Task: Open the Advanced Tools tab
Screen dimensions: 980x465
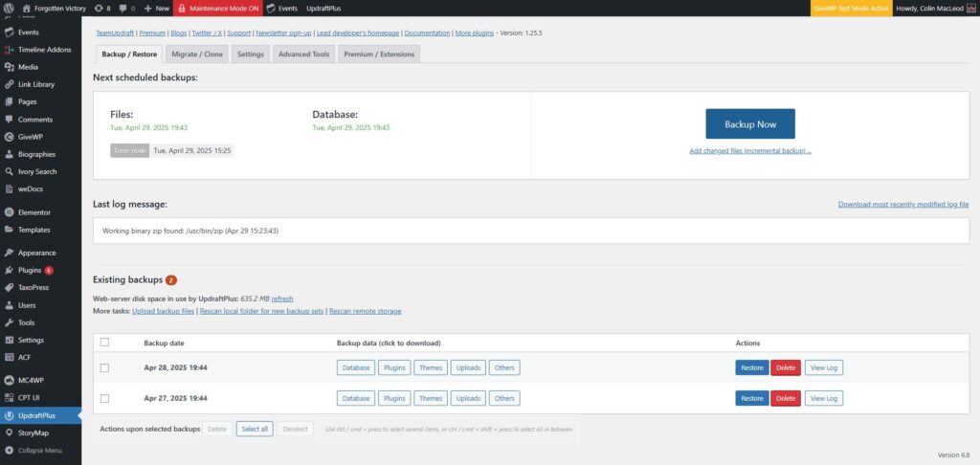Action: (x=303, y=55)
